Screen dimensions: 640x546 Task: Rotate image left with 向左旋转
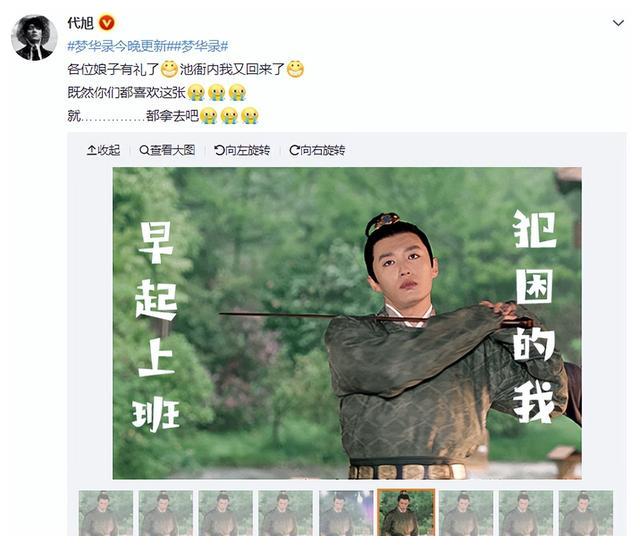coord(242,150)
